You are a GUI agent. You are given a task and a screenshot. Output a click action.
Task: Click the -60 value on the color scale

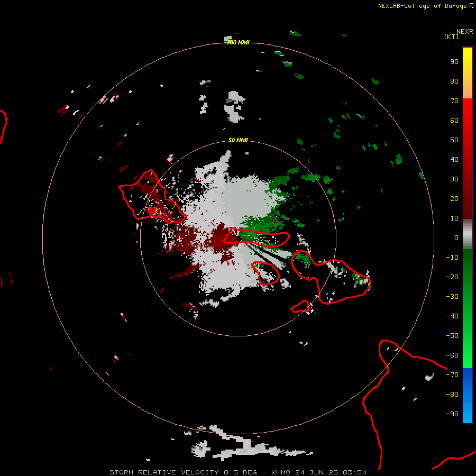[x=452, y=355]
